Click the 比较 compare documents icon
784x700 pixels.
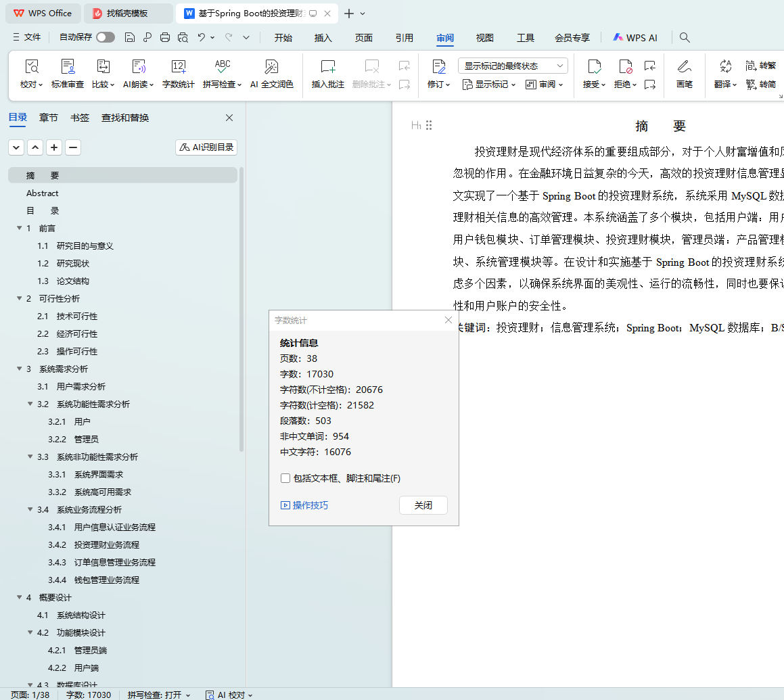pos(103,67)
